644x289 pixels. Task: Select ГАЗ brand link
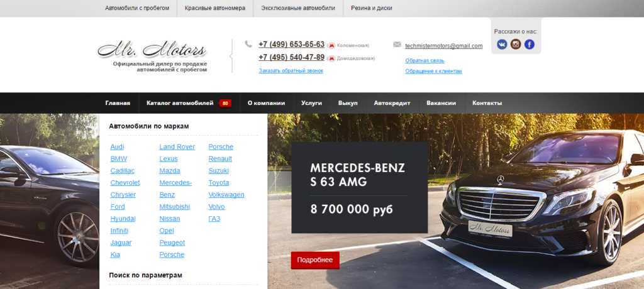[x=214, y=219]
